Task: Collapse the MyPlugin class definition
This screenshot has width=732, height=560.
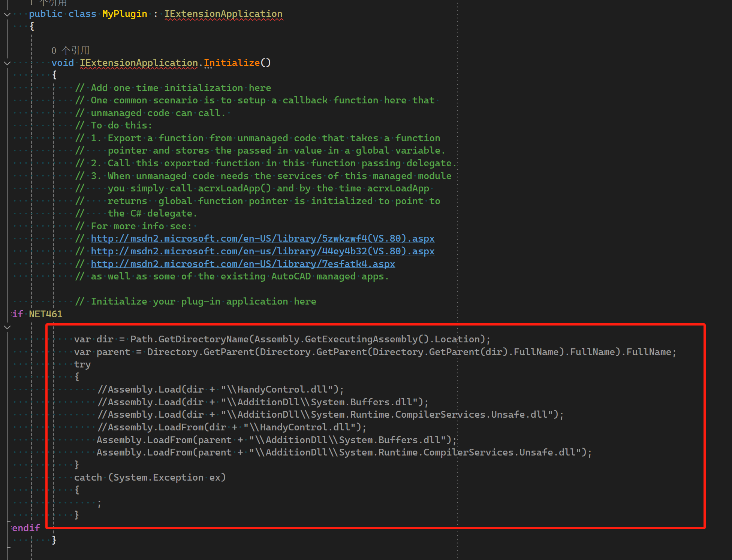Action: (x=7, y=14)
